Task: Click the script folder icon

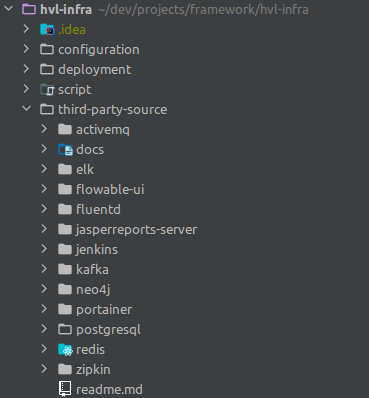Action: coord(47,90)
